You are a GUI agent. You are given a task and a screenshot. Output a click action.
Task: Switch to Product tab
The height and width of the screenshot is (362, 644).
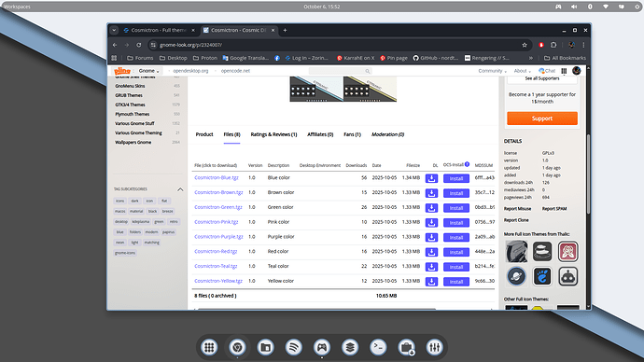point(204,134)
